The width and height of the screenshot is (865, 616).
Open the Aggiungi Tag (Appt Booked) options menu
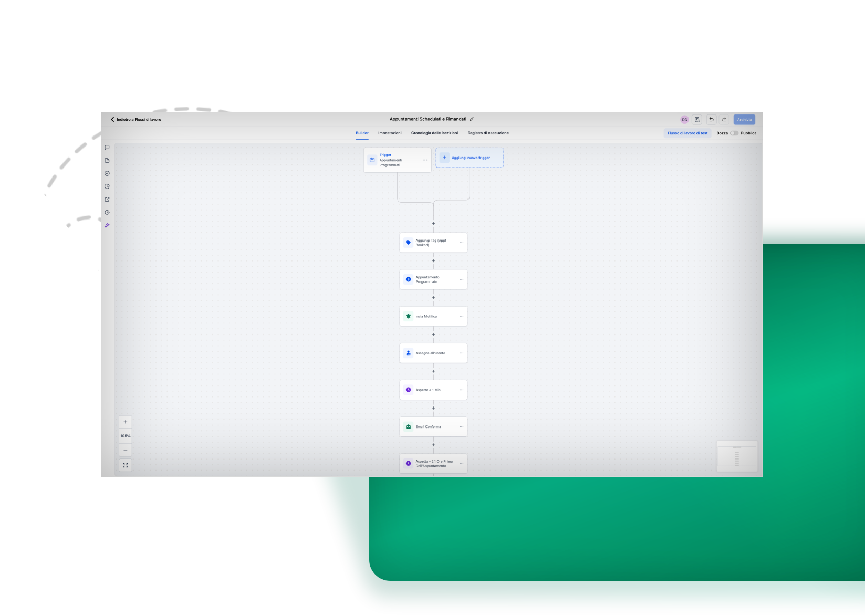click(x=462, y=243)
